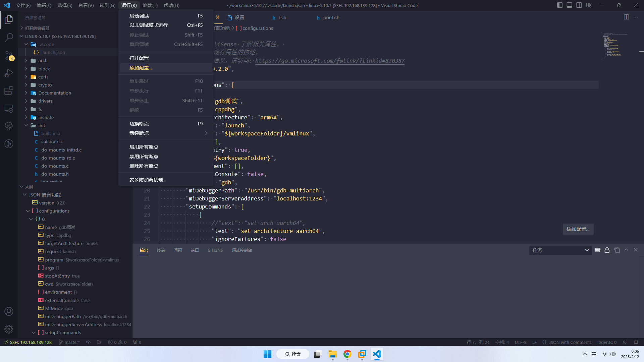Choose Start Debugging menu item
The height and width of the screenshot is (362, 644).
point(166,16)
